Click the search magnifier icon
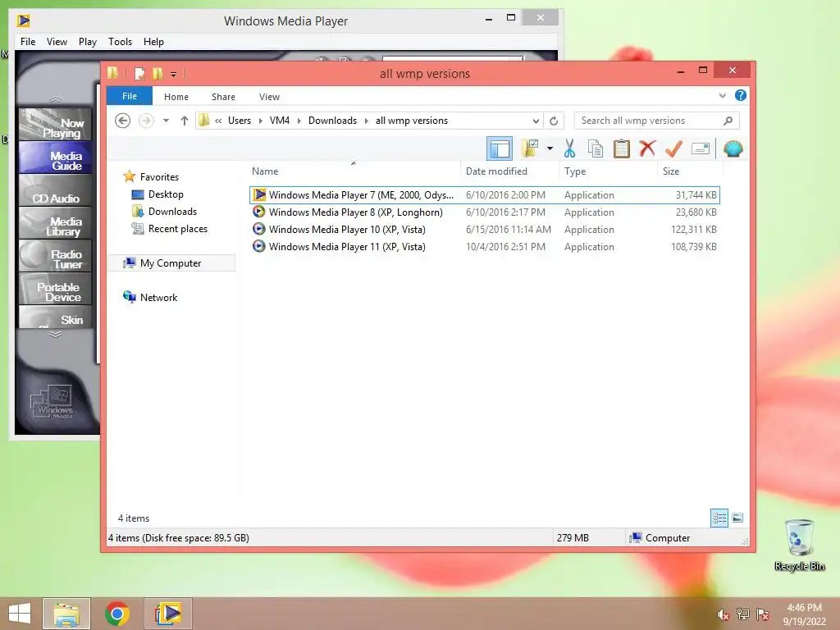 tap(728, 121)
